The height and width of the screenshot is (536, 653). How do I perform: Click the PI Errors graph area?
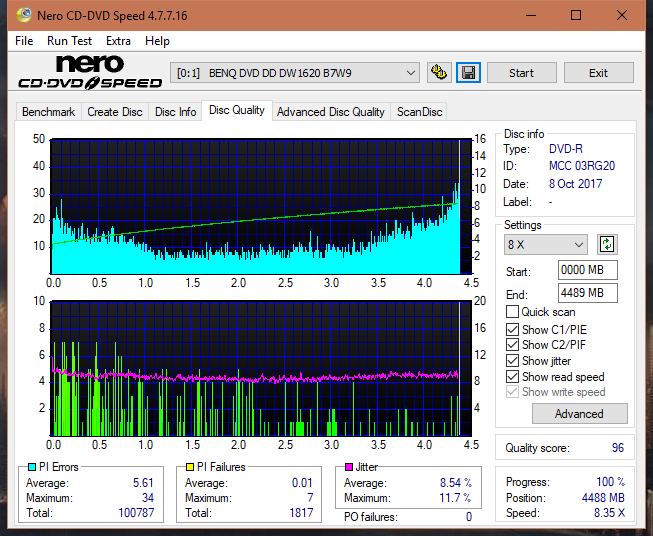261,207
